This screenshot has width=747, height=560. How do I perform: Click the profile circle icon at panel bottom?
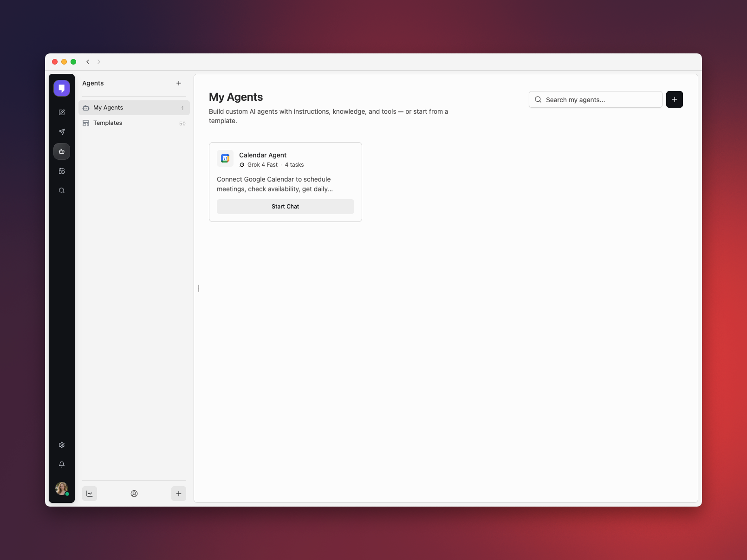pyautogui.click(x=134, y=494)
